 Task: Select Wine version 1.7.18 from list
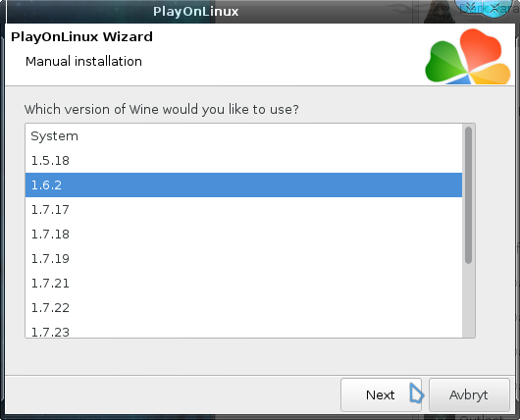pyautogui.click(x=243, y=235)
